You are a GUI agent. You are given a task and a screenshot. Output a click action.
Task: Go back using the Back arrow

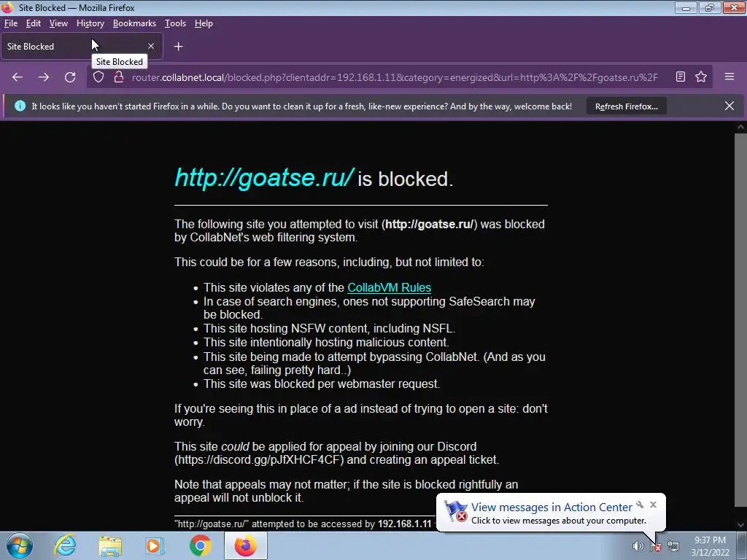(x=18, y=77)
